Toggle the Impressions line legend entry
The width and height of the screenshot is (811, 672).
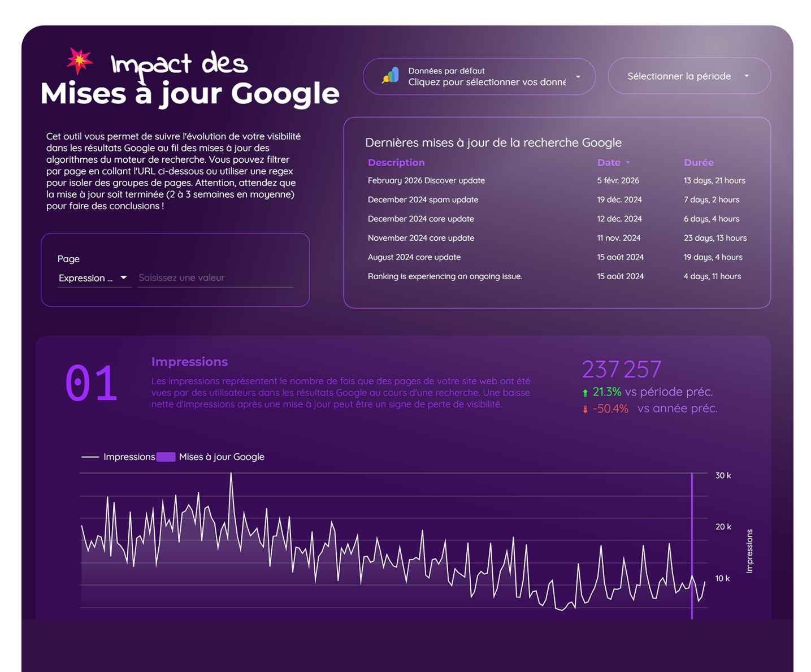pyautogui.click(x=119, y=457)
